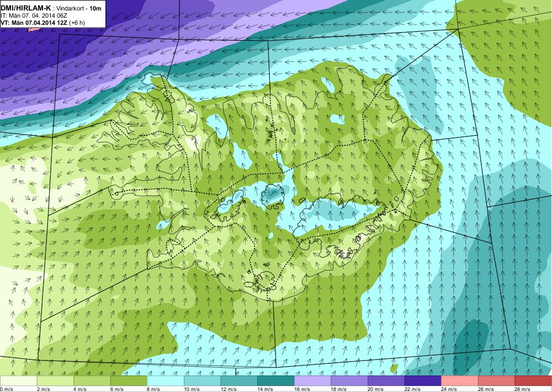
Task: Click the "Vindarkort - 10m" label
Action: (79, 8)
